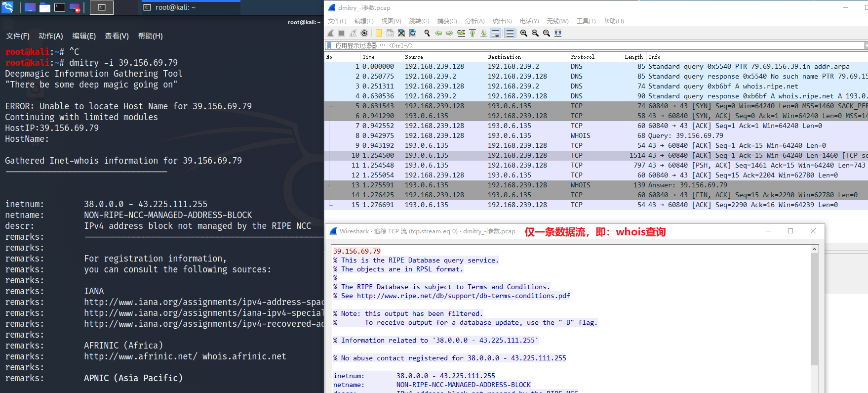The width and height of the screenshot is (868, 393).
Task: Click the go to specified packet icon
Action: (x=461, y=33)
